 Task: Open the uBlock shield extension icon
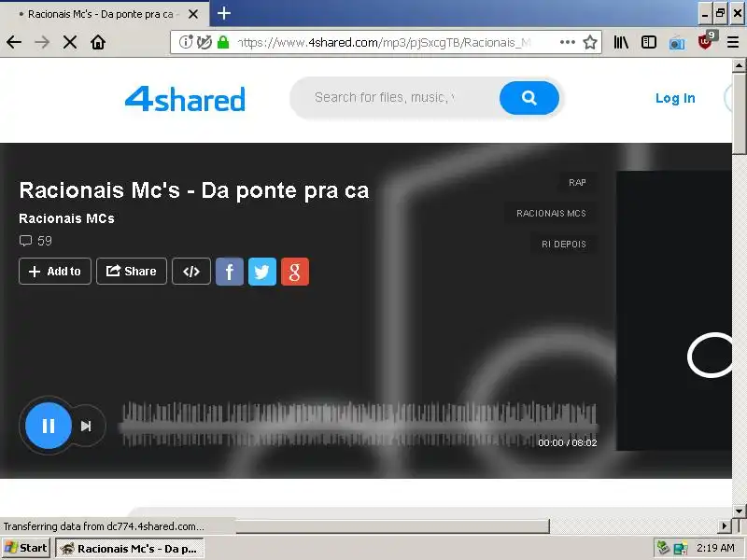[705, 42]
